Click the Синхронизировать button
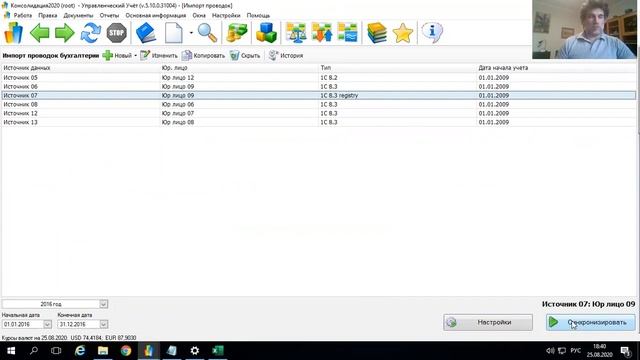Image resolution: width=640 pixels, height=360 pixels. (x=591, y=322)
